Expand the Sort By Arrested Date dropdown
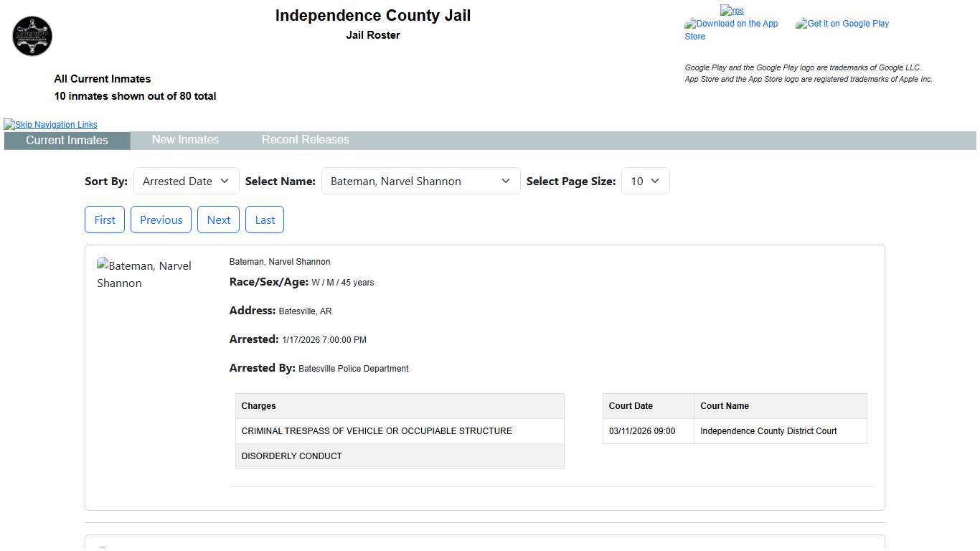 tap(186, 182)
